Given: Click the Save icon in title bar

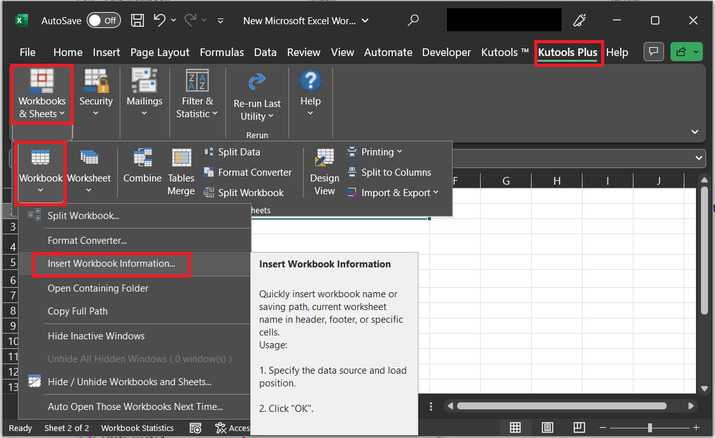Looking at the screenshot, I should click(x=137, y=20).
